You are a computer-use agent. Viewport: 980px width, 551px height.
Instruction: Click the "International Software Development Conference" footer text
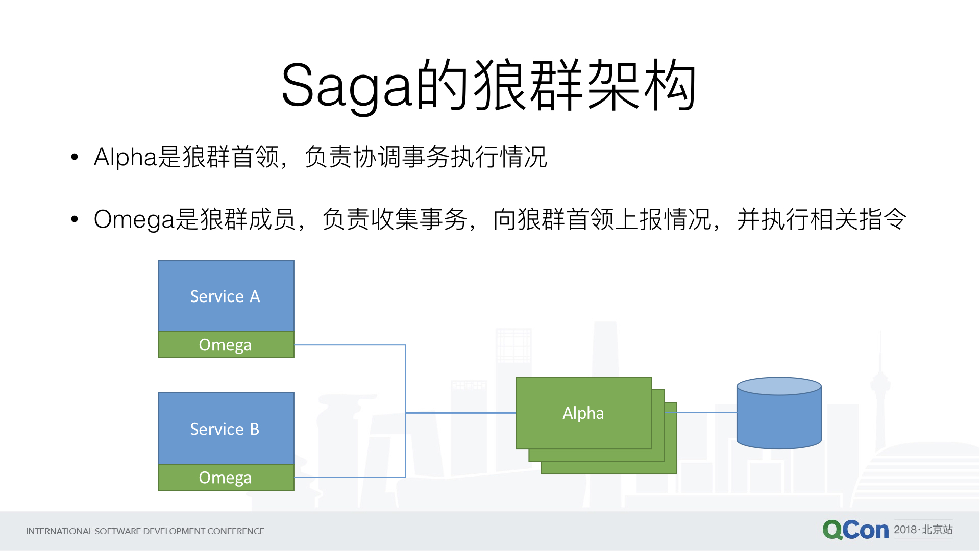pos(145,531)
